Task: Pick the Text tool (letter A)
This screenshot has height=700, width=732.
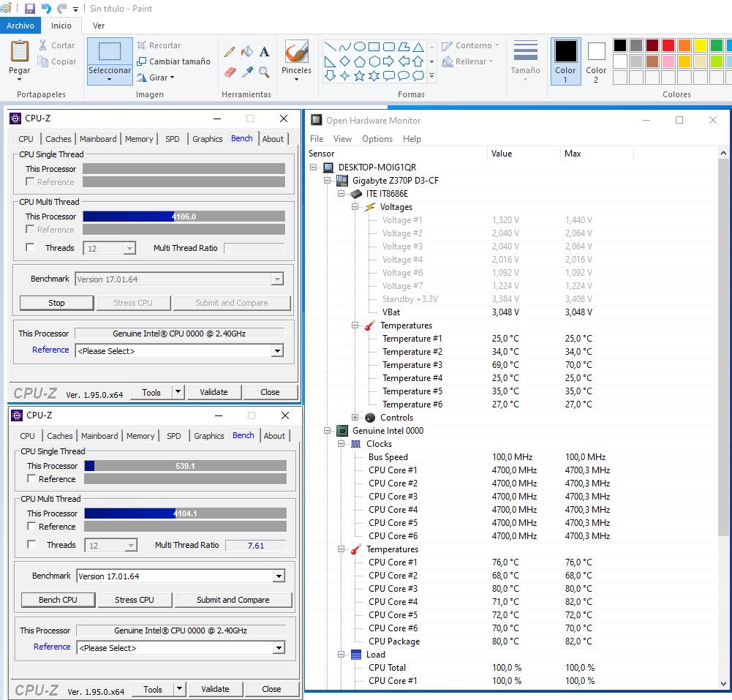Action: (264, 52)
